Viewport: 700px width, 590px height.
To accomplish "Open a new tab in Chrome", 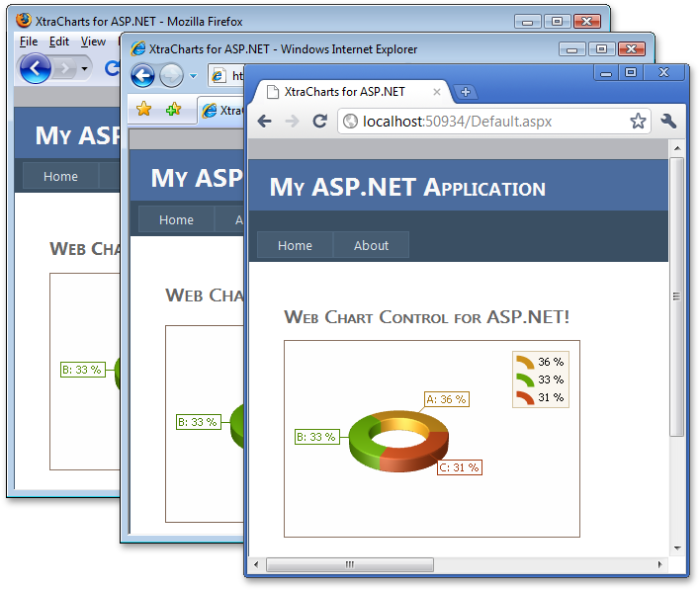I will point(465,92).
